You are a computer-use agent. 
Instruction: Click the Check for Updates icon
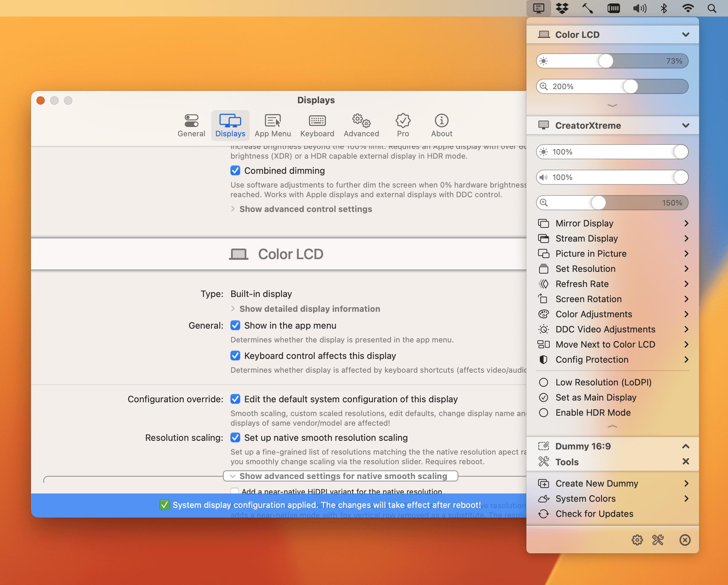tap(544, 514)
